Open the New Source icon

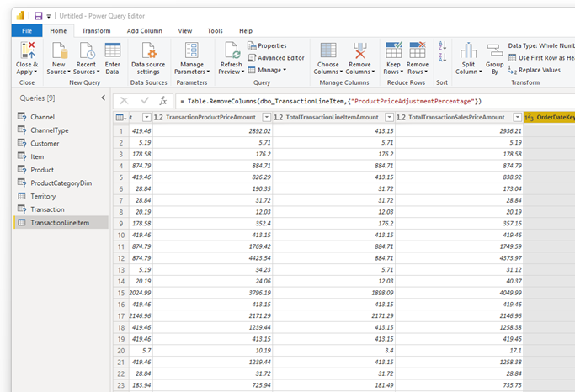pos(60,50)
